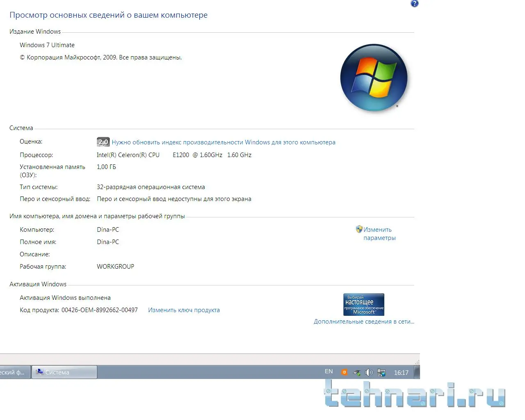Switch to the taskbar window ending in 'еский ф...'
Viewport: 525px width, 420px height.
(x=15, y=372)
